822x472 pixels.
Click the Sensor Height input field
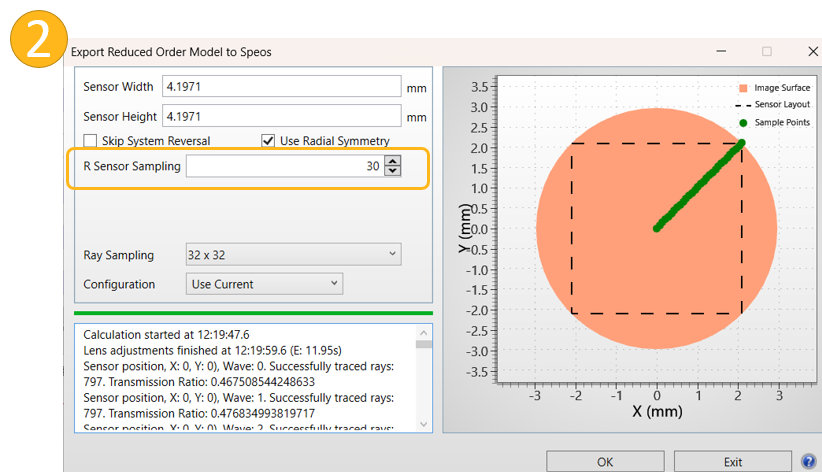(282, 116)
